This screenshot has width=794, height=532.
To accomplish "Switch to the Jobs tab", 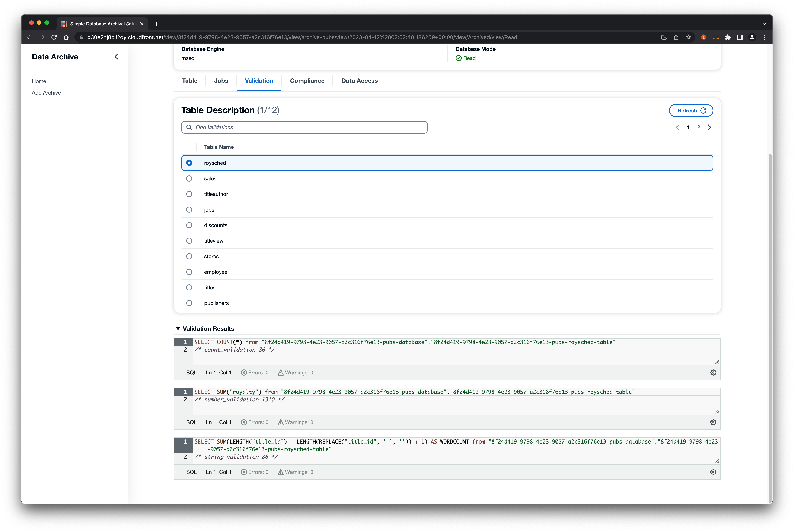I will point(221,81).
